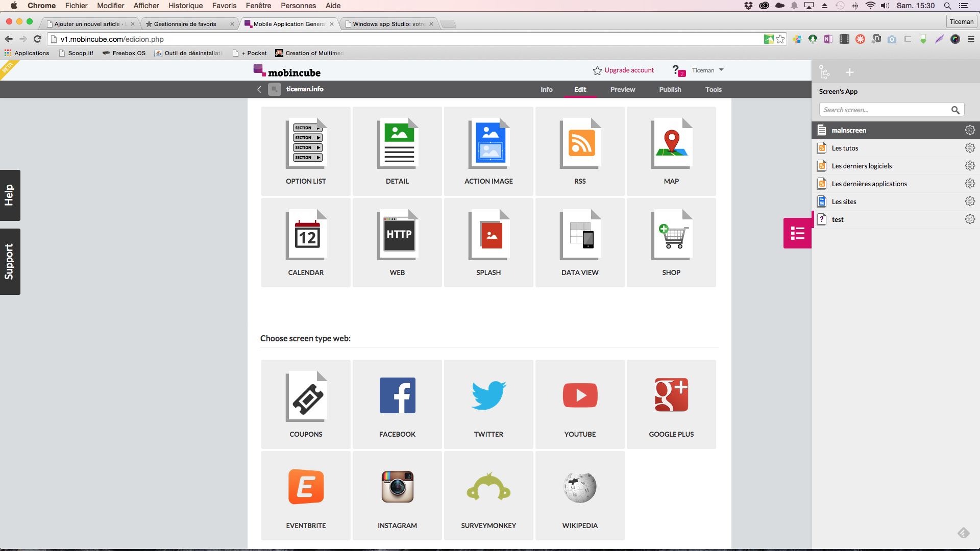Open the Wi-Fi status menu
Viewport: 980px width, 551px height.
click(870, 6)
